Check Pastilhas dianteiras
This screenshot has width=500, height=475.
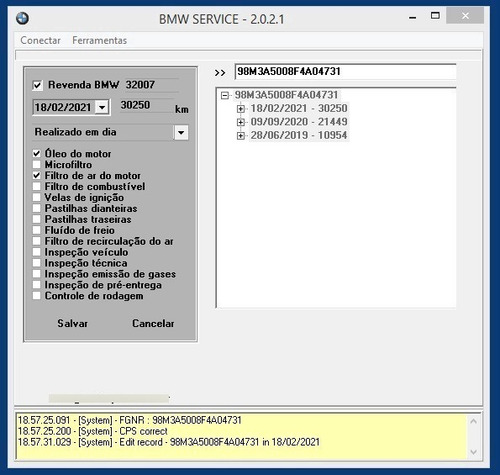coord(36,208)
